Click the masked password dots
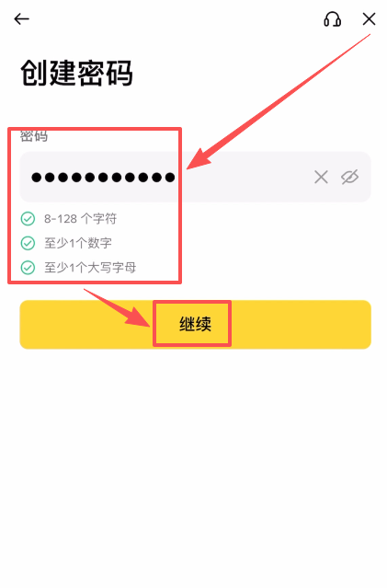Image resolution: width=387 pixels, height=588 pixels. coord(103,177)
